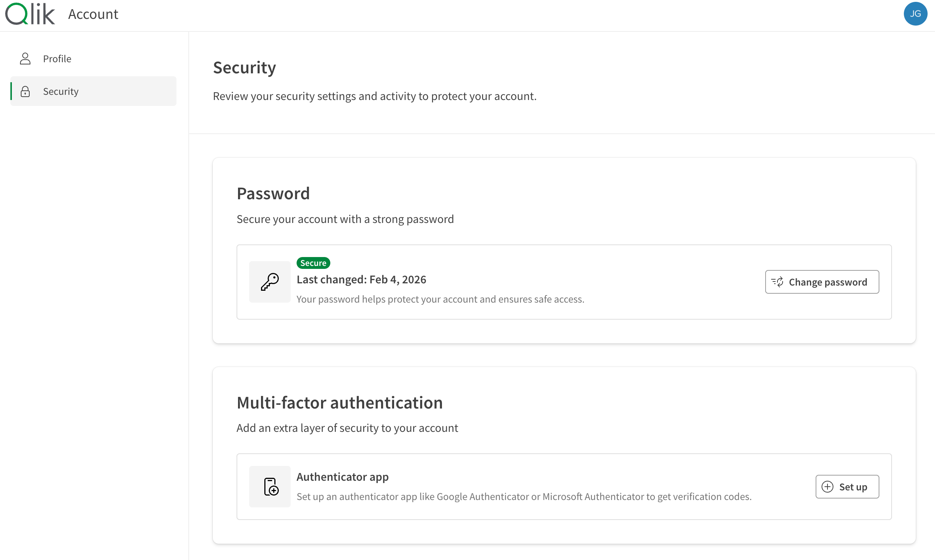This screenshot has width=935, height=560.
Task: Click the Authenticator app row
Action: click(x=343, y=477)
